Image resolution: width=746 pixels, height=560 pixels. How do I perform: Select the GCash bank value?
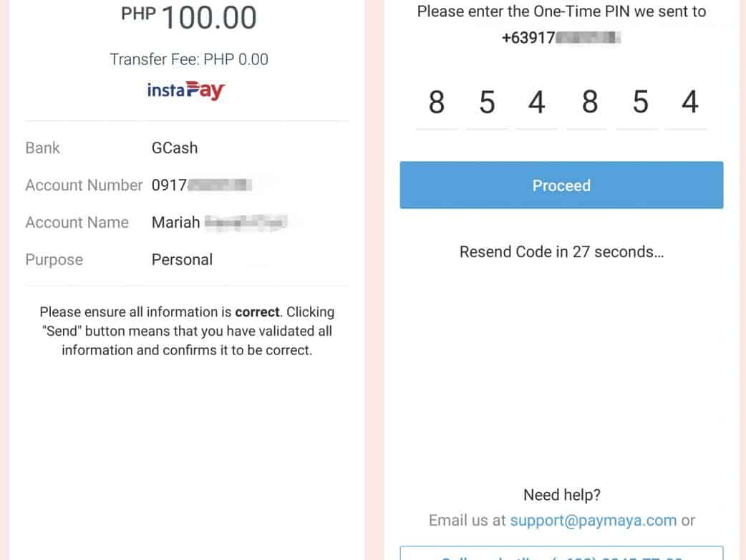tap(175, 148)
